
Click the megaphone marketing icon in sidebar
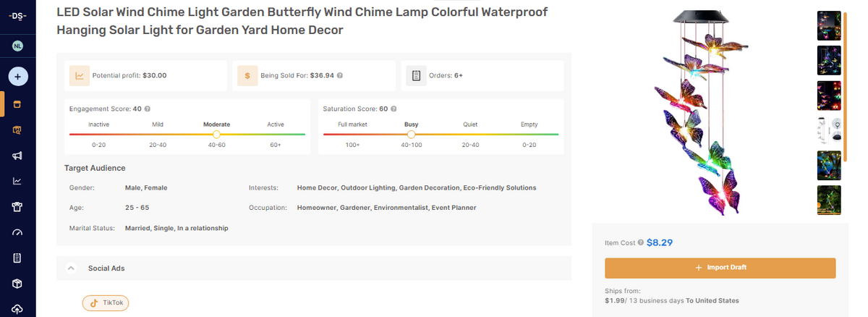coord(17,156)
